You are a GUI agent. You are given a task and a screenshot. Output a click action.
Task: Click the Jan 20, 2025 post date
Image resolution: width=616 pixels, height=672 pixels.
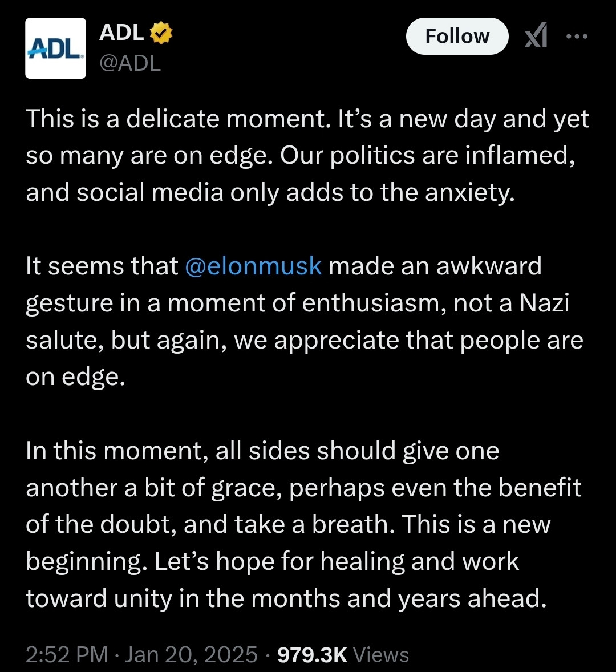tap(192, 654)
